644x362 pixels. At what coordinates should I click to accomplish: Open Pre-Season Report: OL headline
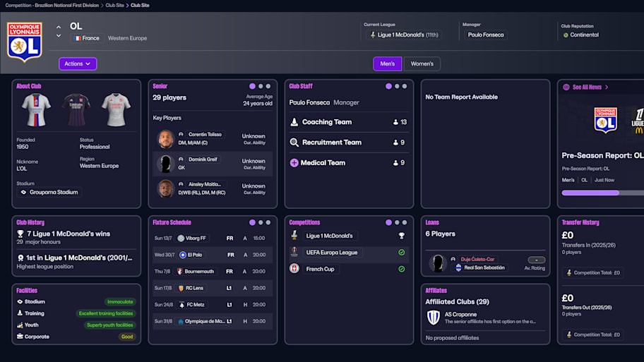[x=602, y=155]
